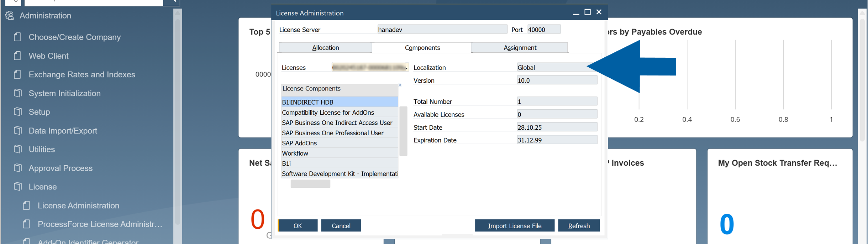Click the Web Client document icon
This screenshot has width=868, height=244.
click(17, 56)
